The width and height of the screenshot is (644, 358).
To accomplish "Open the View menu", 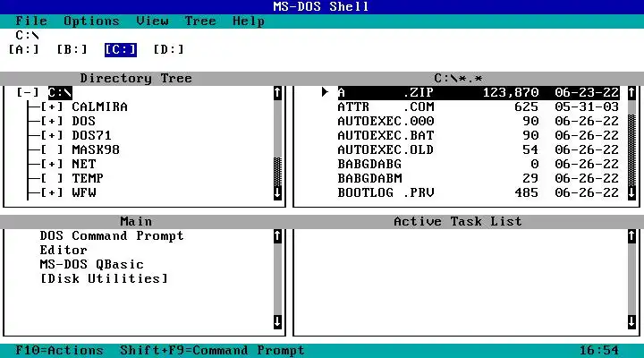I will click(152, 21).
